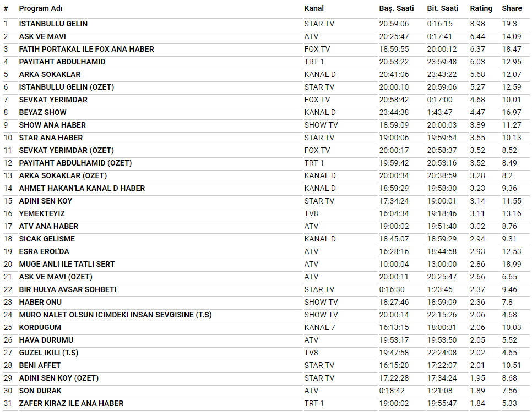Click the KANAL 7 channel cell

pyautogui.click(x=319, y=327)
